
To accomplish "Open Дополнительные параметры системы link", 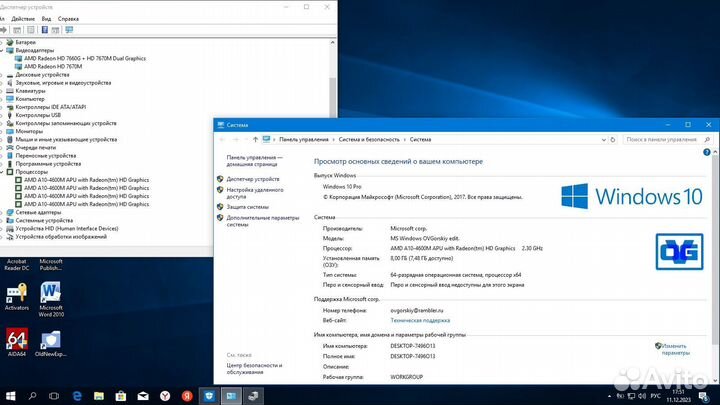I will (x=263, y=221).
